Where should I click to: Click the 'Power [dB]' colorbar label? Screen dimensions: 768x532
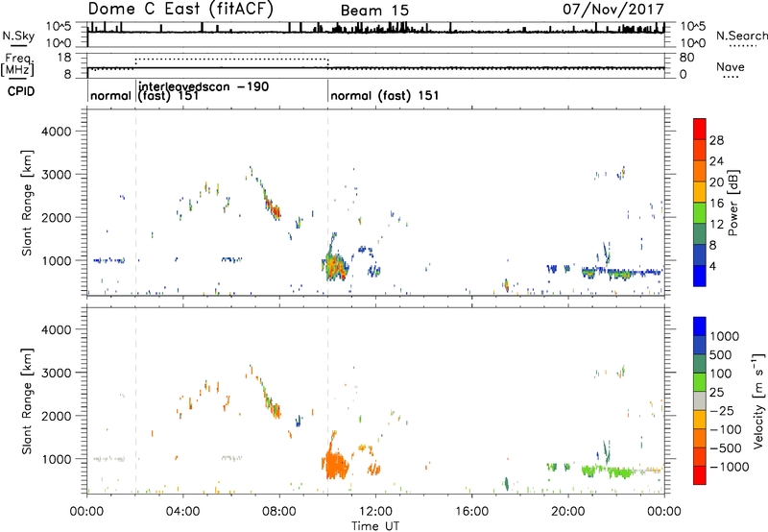732,203
